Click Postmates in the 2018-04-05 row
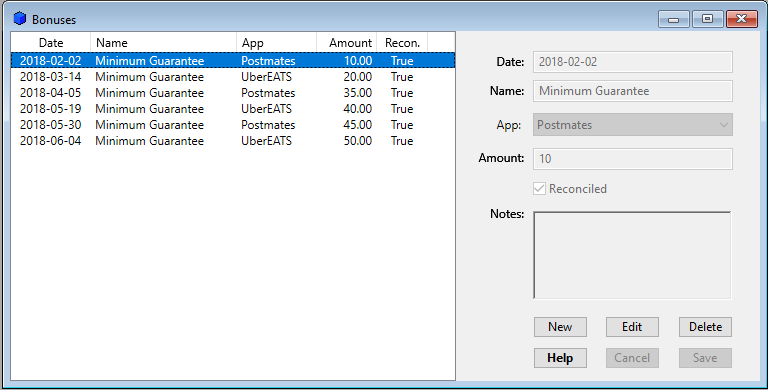 (268, 93)
